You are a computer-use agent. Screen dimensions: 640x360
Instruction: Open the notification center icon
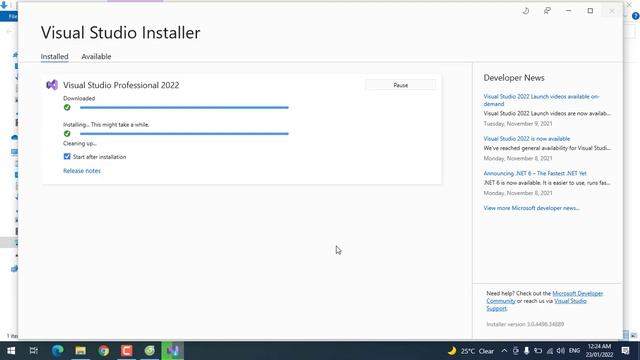coord(625,351)
